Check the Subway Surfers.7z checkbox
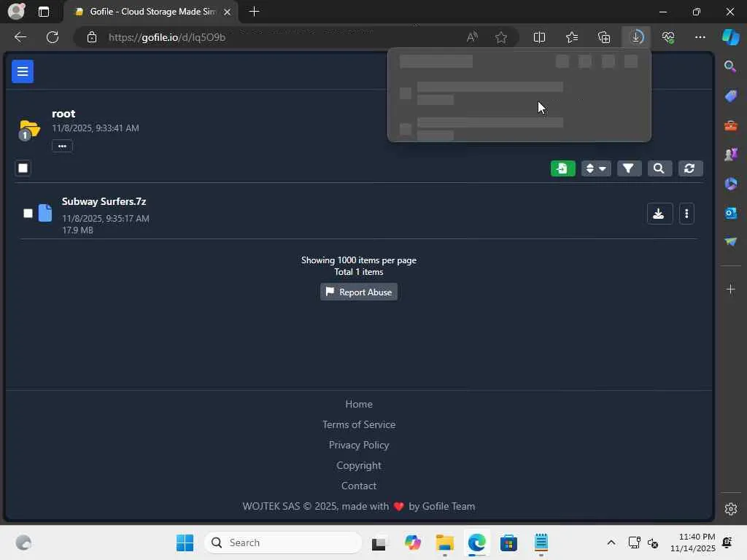Screen dimensions: 747x560 click(x=28, y=214)
